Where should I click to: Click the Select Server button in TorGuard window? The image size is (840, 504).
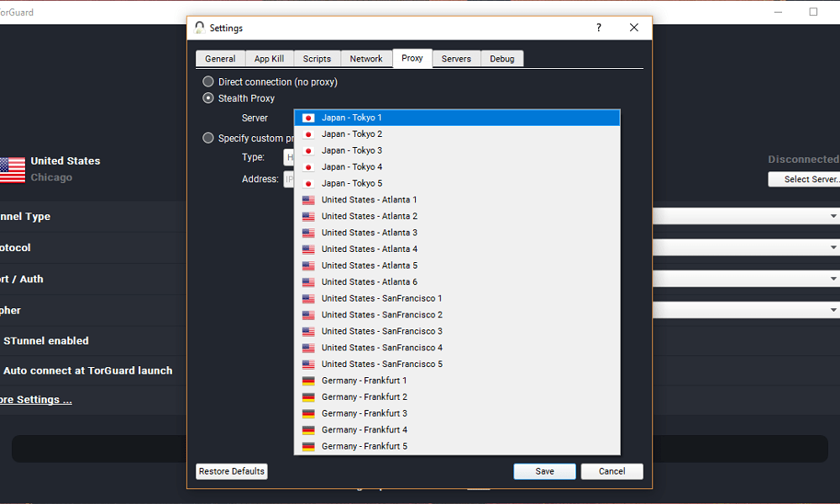(804, 180)
